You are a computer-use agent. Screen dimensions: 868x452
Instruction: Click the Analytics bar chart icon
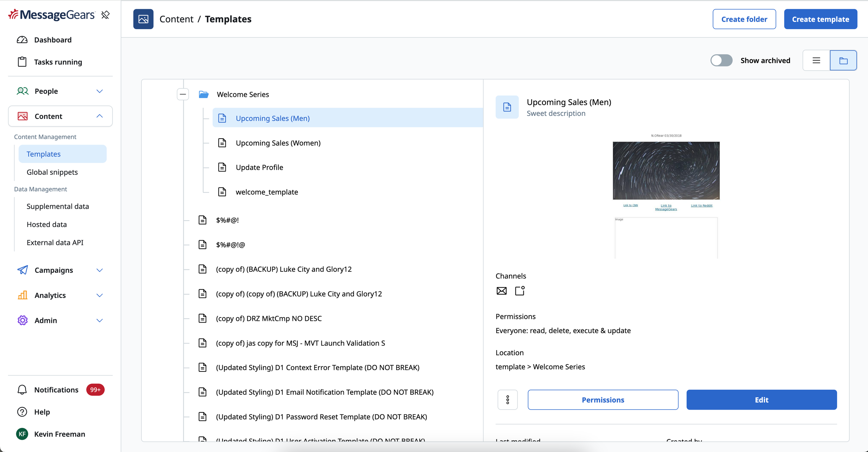22,295
